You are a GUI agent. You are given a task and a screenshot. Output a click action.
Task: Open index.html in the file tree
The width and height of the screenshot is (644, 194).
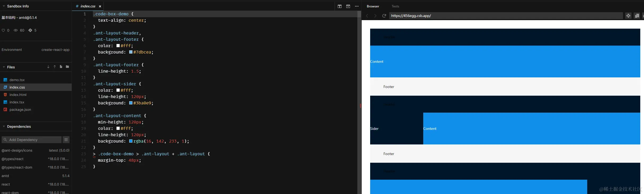(x=36, y=95)
